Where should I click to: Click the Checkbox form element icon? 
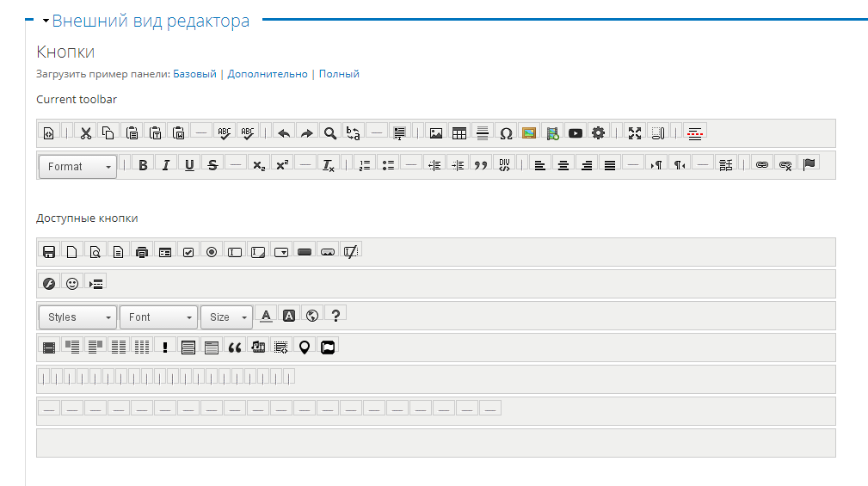point(188,252)
